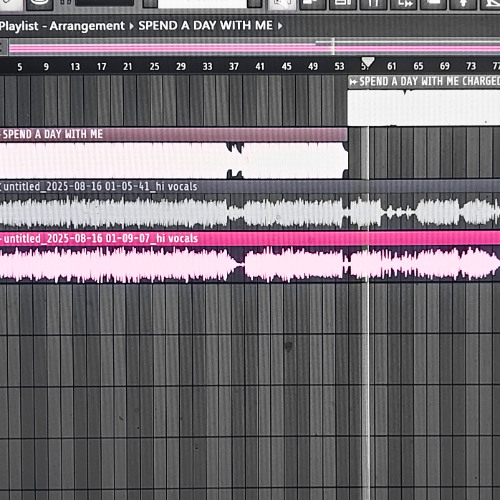
Task: Click the white waveform of SPEND A DAY WITH ME clip
Action: click(x=173, y=160)
